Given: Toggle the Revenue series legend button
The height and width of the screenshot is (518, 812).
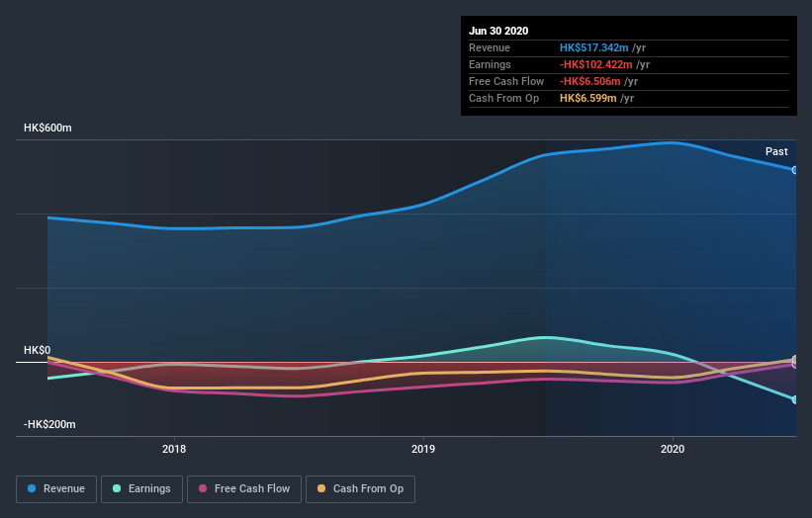Looking at the screenshot, I should pos(56,489).
